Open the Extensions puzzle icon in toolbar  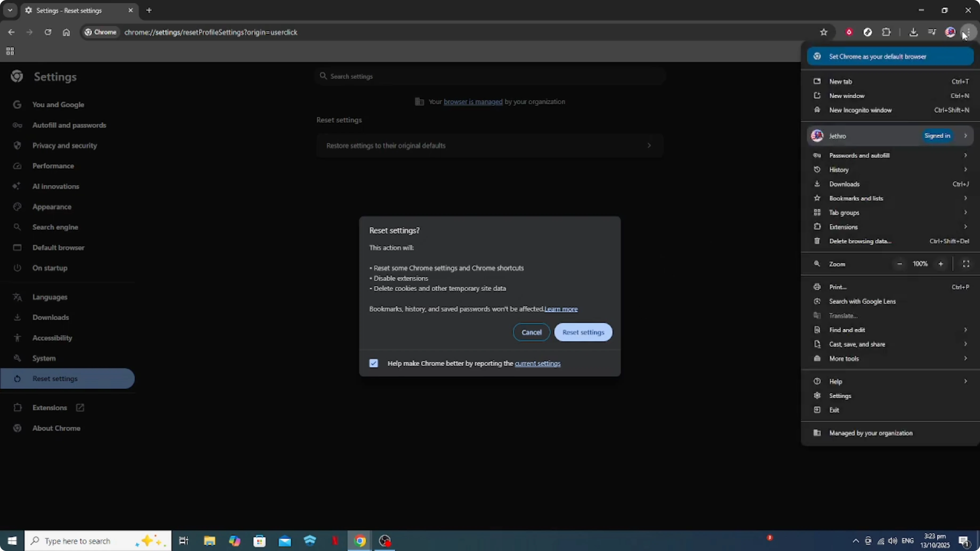point(887,32)
